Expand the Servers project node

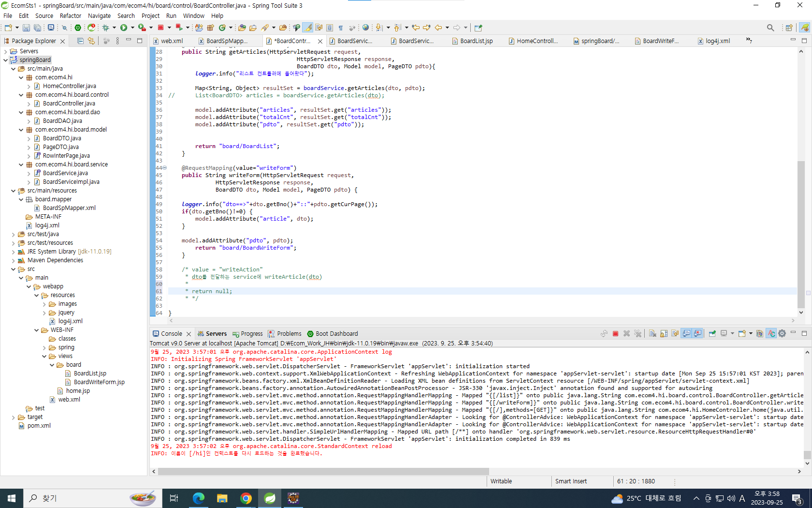click(6, 51)
